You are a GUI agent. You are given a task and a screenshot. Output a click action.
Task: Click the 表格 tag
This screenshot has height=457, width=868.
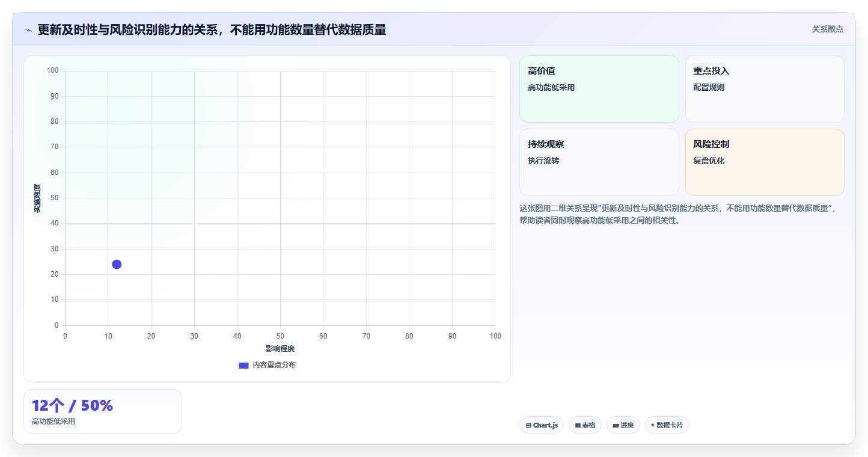[585, 425]
